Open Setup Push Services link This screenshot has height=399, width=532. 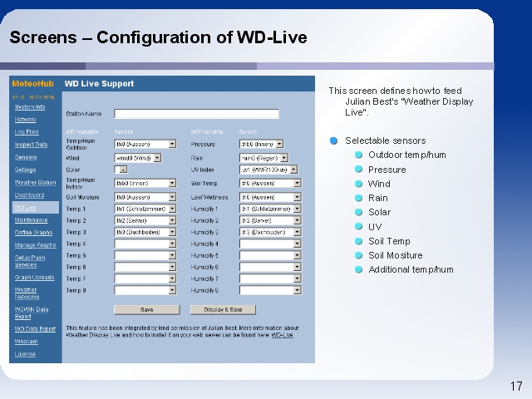[30, 261]
